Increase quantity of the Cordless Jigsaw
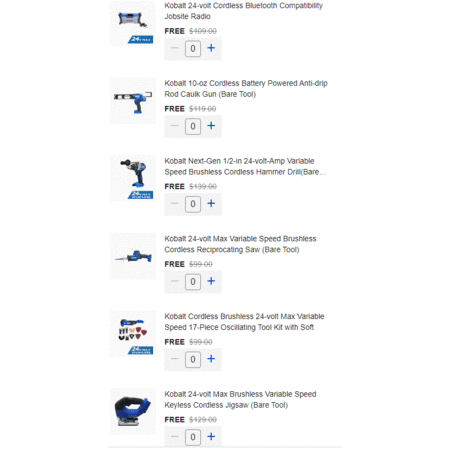The width and height of the screenshot is (450, 450). point(211,436)
